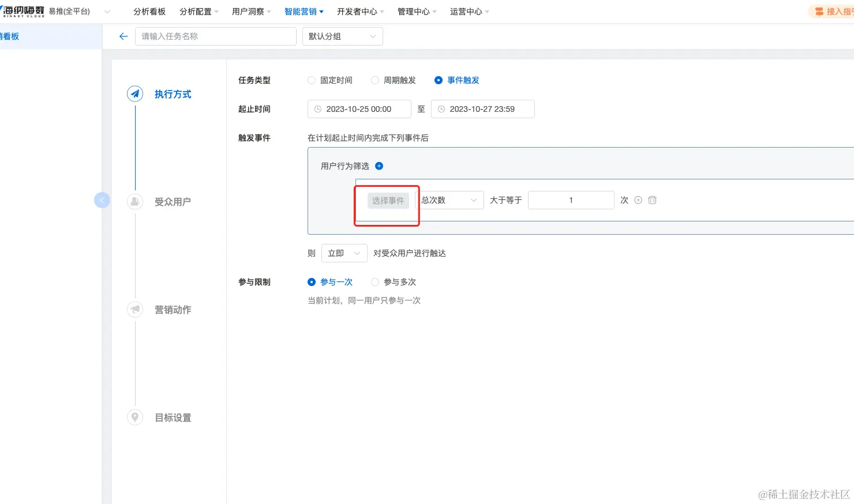
Task: Go to the 目标设置 step label
Action: 173,418
